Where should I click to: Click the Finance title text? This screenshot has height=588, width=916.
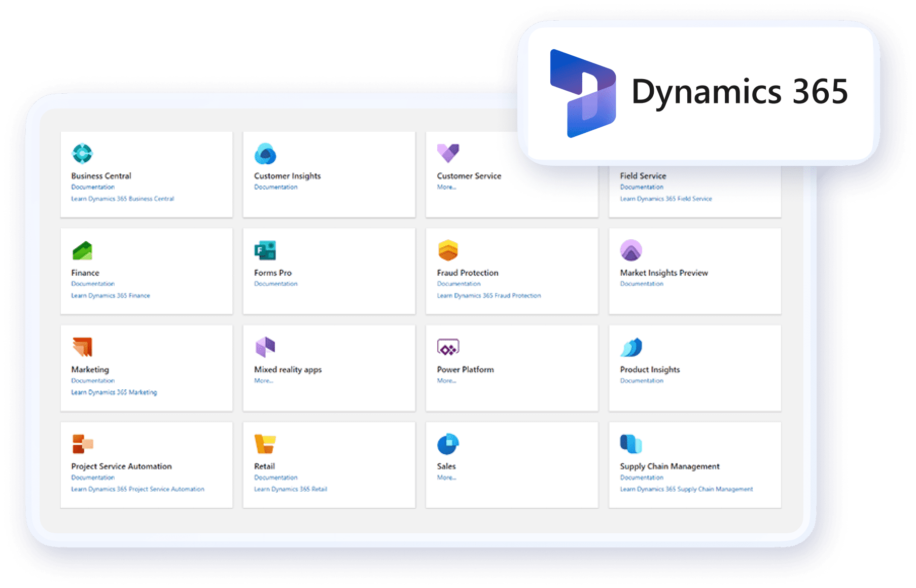[85, 273]
